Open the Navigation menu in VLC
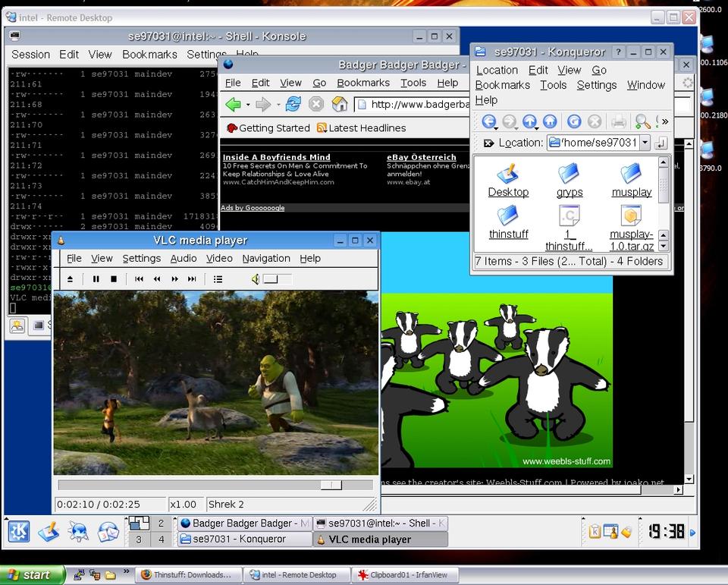This screenshot has height=585, width=728. coord(265,258)
